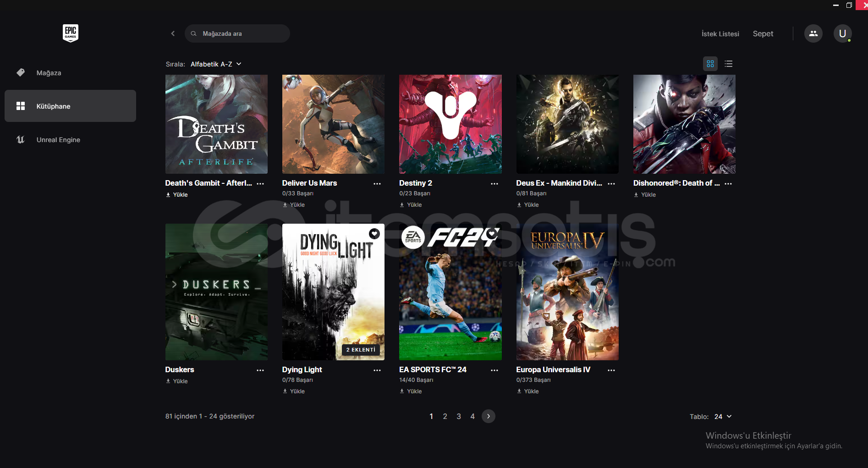Open options menu for Dishonored
The image size is (868, 468).
coord(728,183)
